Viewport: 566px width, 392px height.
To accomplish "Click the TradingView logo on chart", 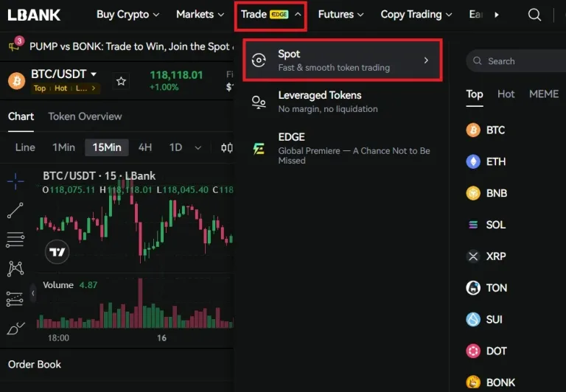I will click(57, 251).
